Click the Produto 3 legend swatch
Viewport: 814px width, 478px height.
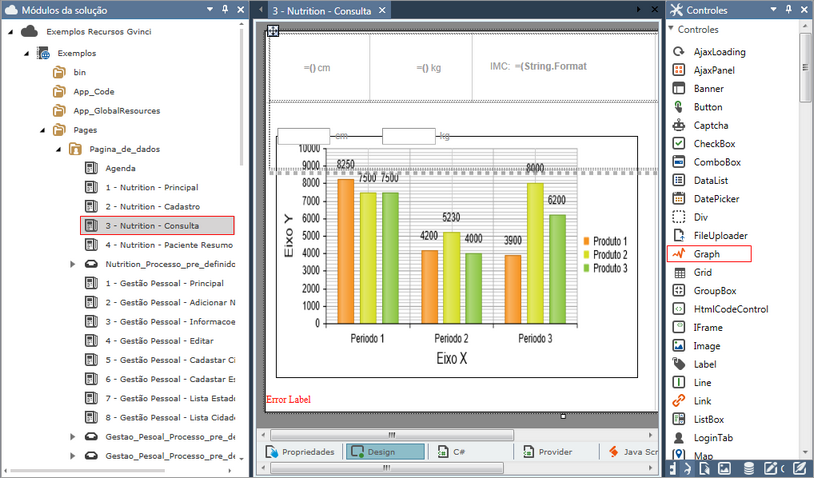[x=587, y=268]
